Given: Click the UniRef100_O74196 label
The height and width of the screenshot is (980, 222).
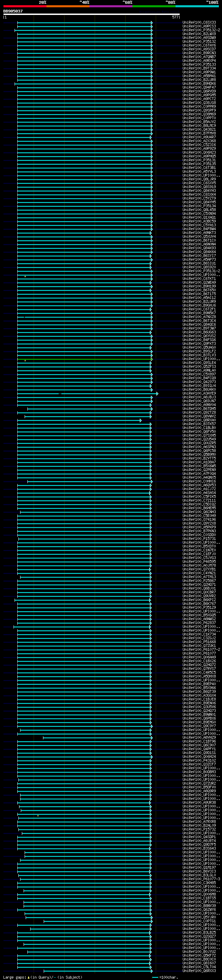Looking at the screenshot, I should [199, 519].
